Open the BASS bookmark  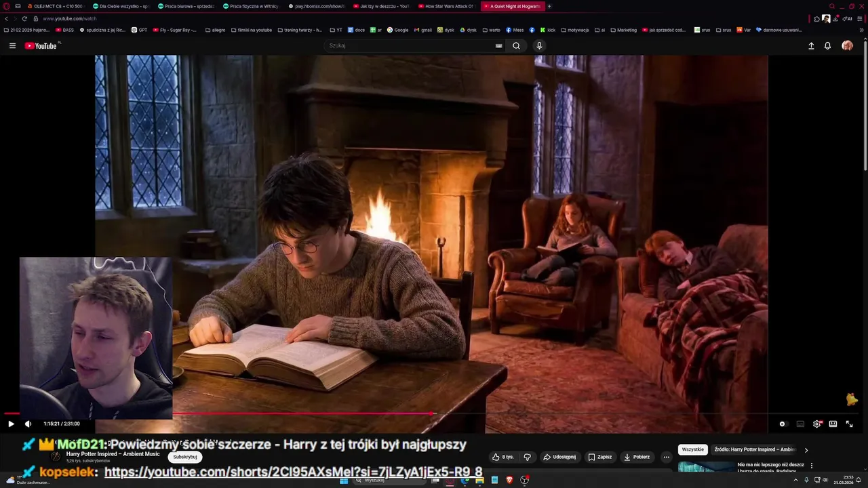click(65, 30)
